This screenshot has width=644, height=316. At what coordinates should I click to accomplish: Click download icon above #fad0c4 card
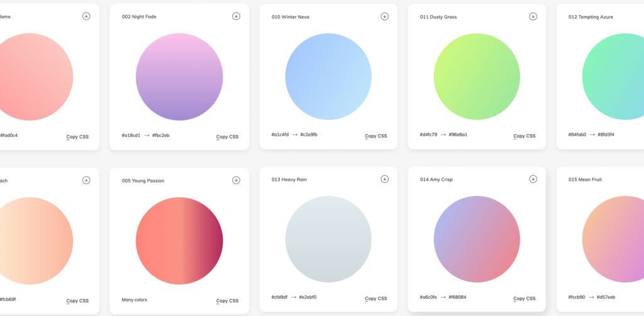tap(86, 16)
